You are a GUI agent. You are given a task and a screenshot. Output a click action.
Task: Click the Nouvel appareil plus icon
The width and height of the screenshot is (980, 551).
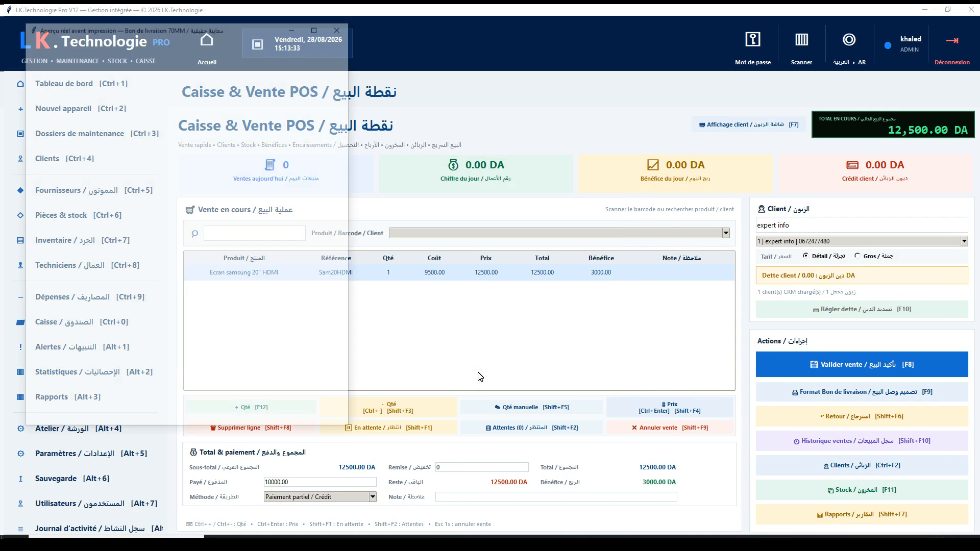tap(20, 109)
